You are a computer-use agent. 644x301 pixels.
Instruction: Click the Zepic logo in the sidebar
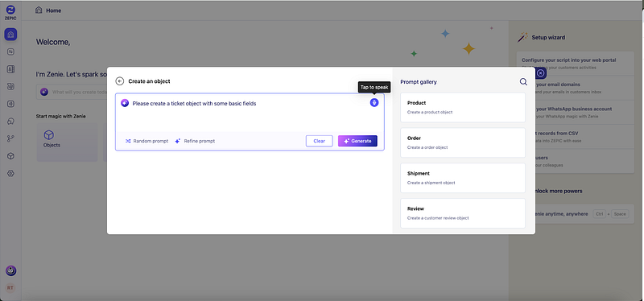pyautogui.click(x=10, y=12)
